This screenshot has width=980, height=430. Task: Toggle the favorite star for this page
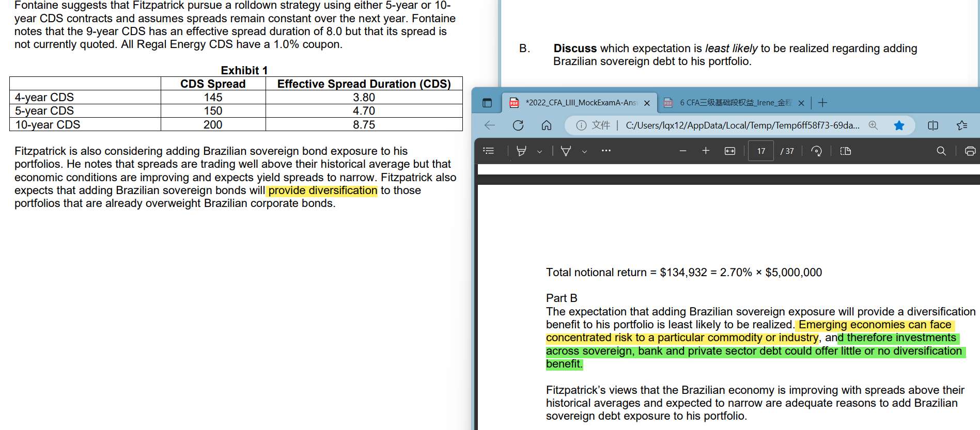(x=899, y=125)
